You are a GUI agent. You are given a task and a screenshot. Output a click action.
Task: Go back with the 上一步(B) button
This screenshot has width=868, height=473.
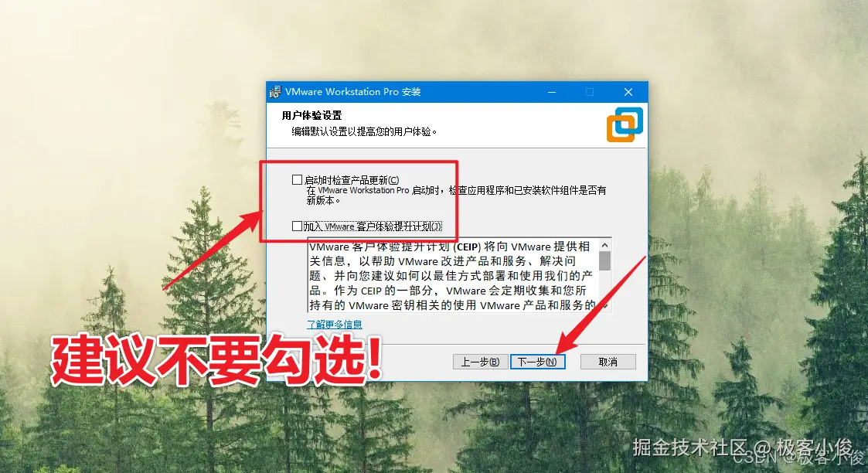tap(480, 362)
